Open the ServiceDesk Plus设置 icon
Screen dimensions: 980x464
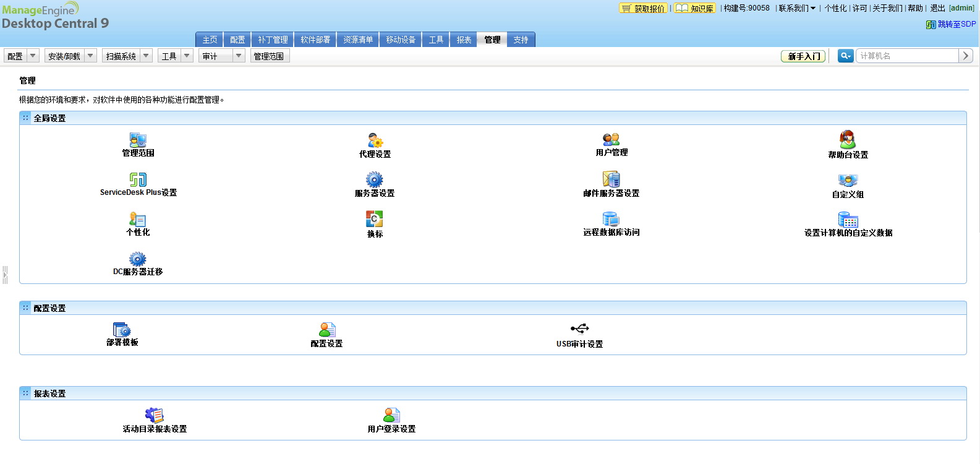138,179
